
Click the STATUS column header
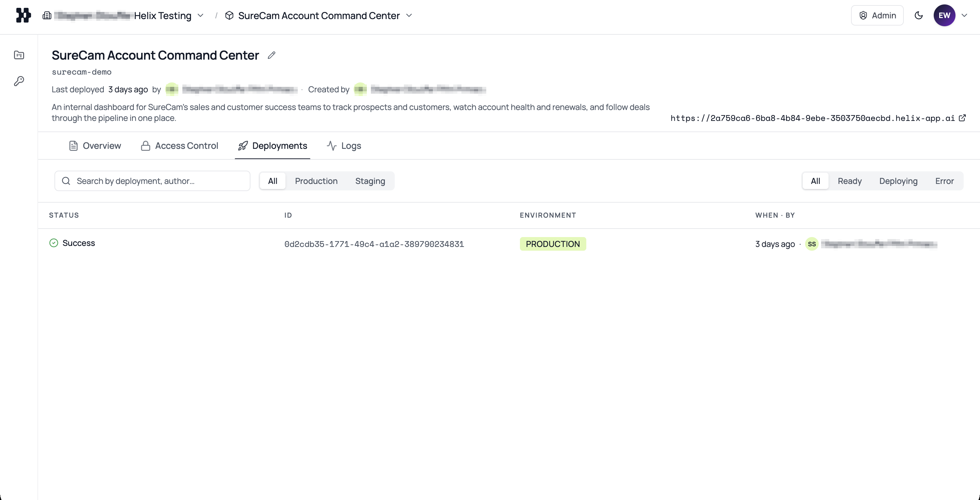64,215
